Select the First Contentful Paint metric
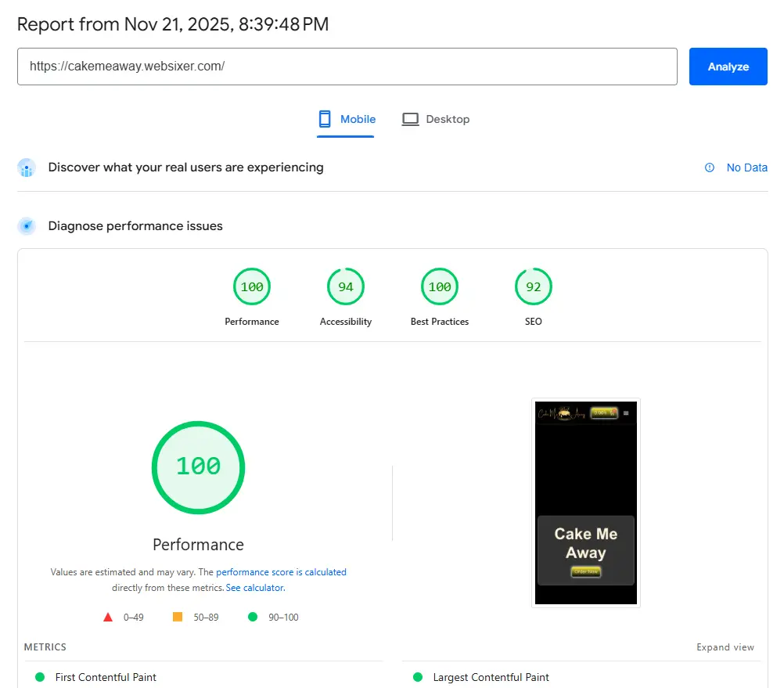 pyautogui.click(x=106, y=677)
